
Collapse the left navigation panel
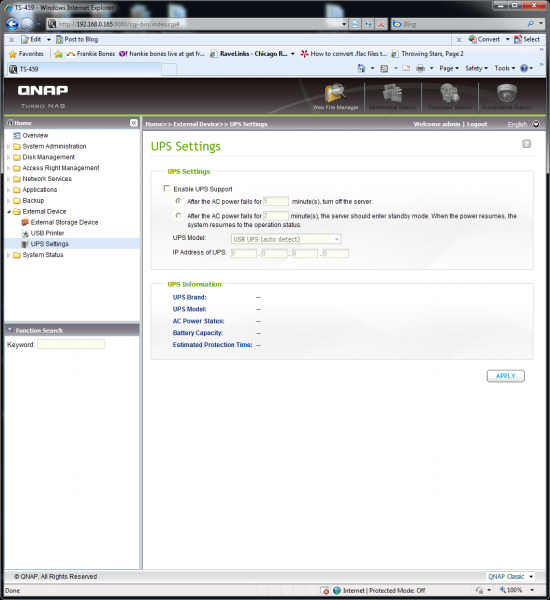coord(134,123)
